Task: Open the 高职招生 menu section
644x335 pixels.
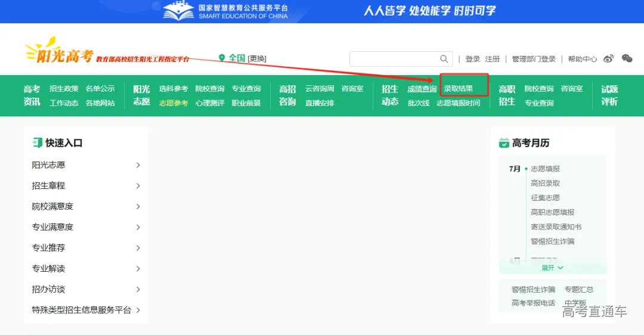Action: pos(507,95)
